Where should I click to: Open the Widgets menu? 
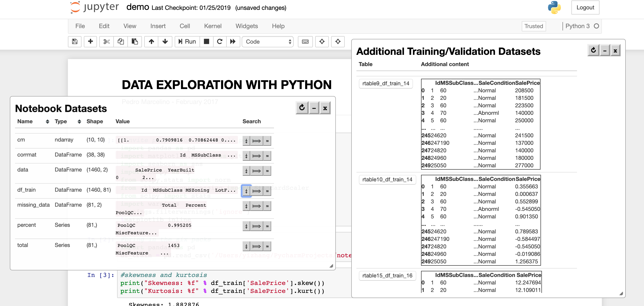point(247,26)
